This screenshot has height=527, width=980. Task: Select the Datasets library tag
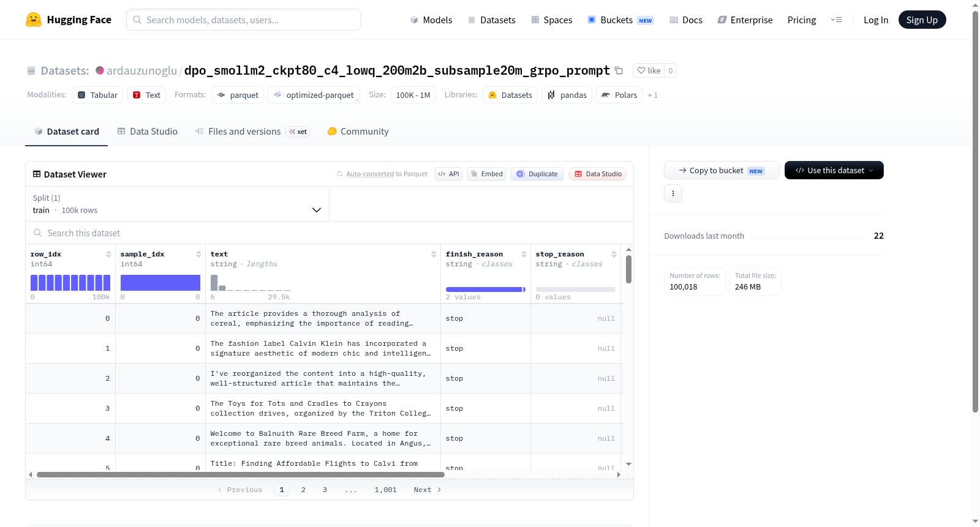tap(510, 95)
